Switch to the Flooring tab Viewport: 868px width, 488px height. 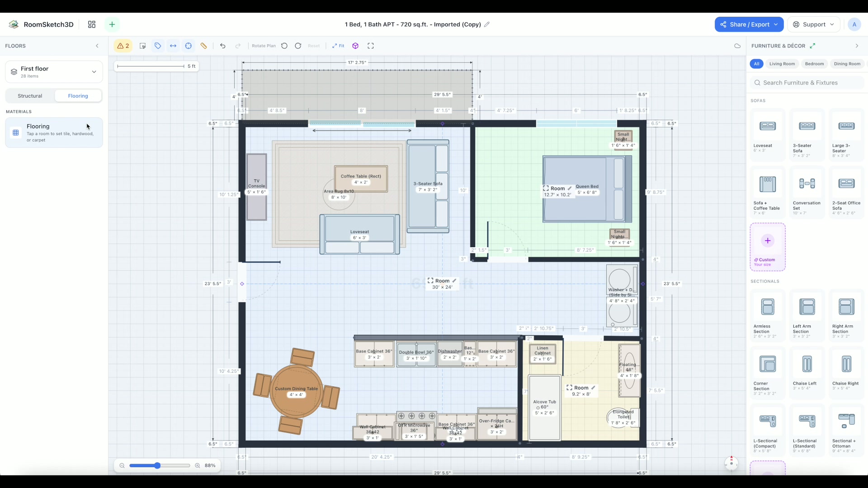pos(78,96)
